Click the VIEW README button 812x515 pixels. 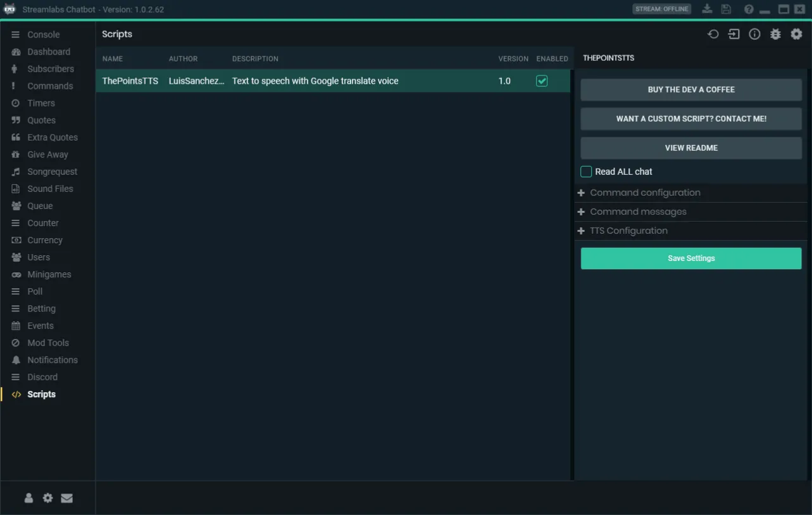[691, 148]
